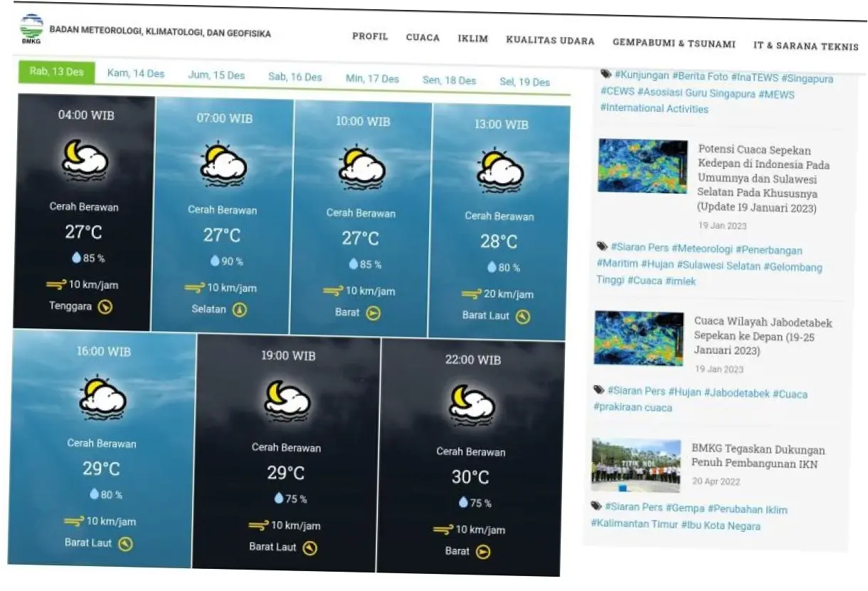The width and height of the screenshot is (868, 591).
Task: Click the BMKG logo icon
Action: pos(31,29)
